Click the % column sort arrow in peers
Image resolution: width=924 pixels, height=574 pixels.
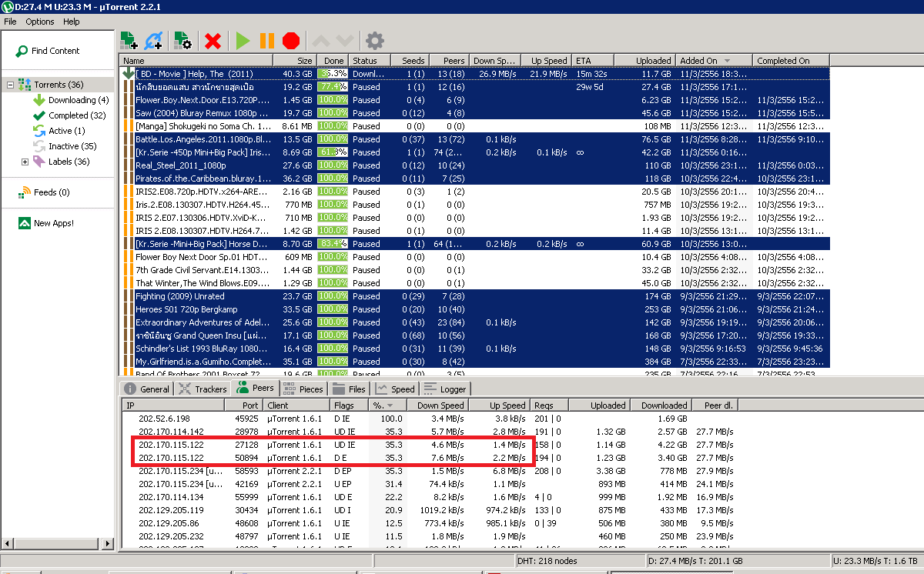389,405
